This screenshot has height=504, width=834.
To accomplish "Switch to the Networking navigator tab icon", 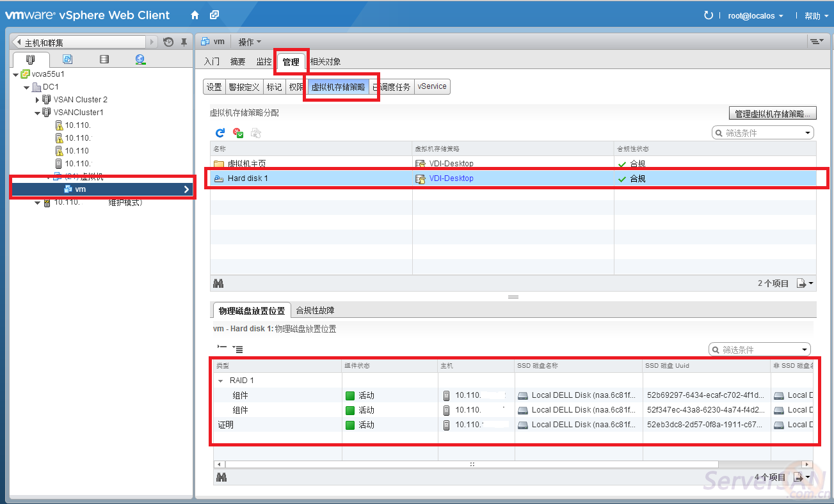I will (x=140, y=59).
